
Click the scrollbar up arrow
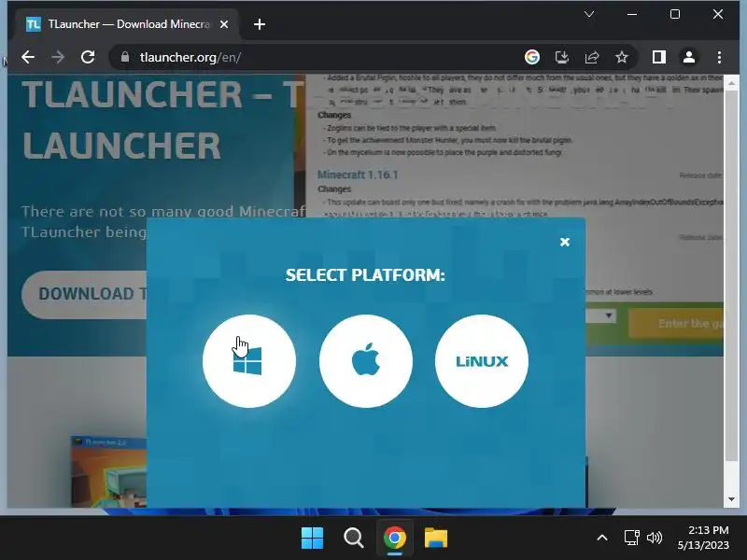pos(731,83)
